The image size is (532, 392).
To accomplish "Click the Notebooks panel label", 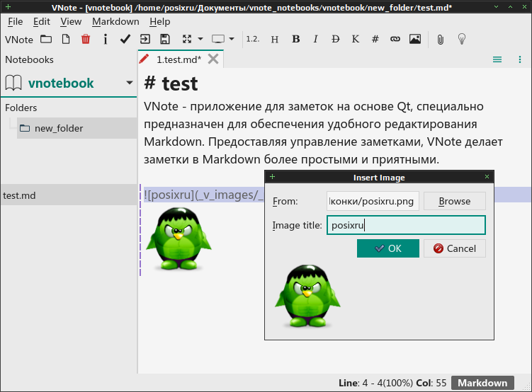I will (29, 59).
